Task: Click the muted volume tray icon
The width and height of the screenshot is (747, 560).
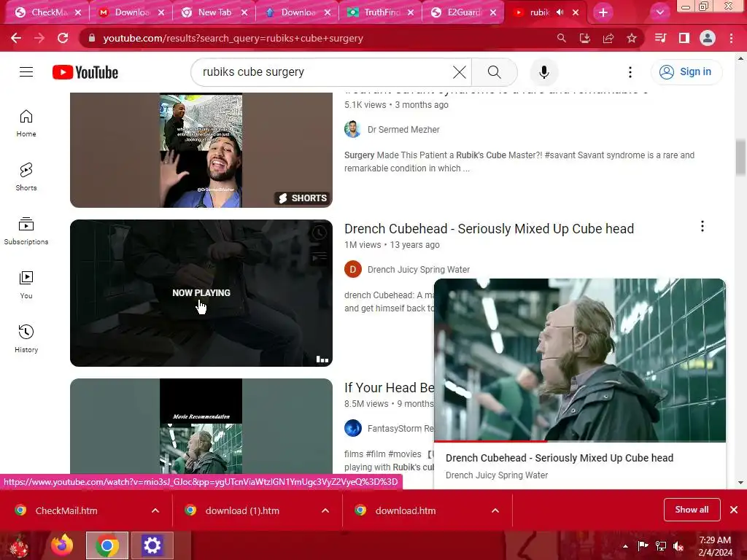Action: pos(678,546)
